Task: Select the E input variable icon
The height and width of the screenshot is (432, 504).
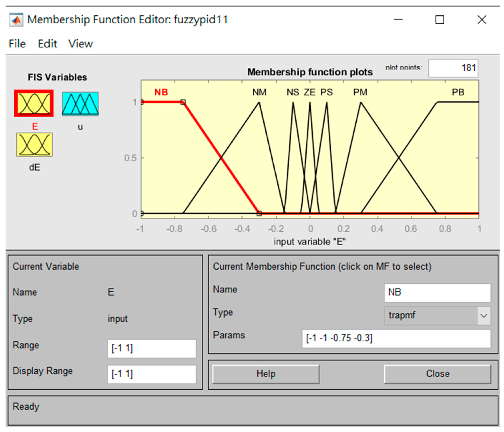Action: [x=34, y=103]
